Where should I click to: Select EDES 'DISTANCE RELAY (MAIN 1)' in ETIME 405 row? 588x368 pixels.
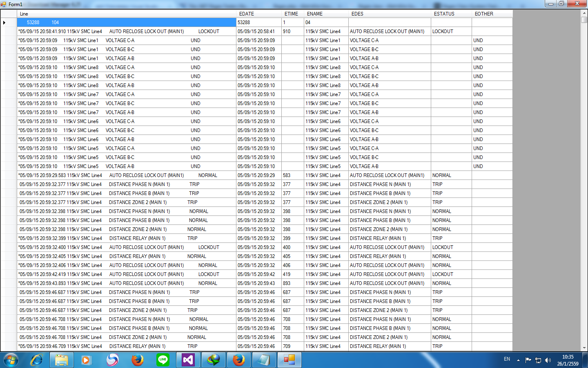coord(390,256)
